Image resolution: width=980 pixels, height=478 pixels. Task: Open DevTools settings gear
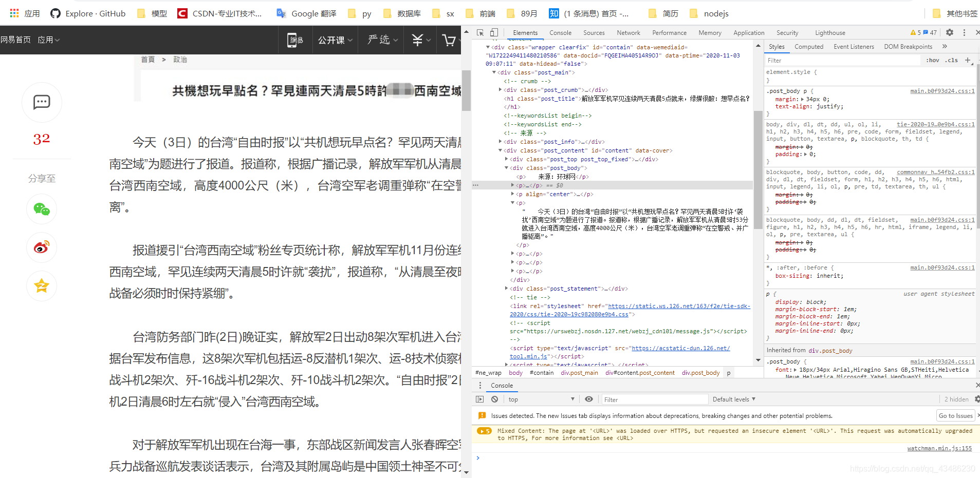point(950,32)
